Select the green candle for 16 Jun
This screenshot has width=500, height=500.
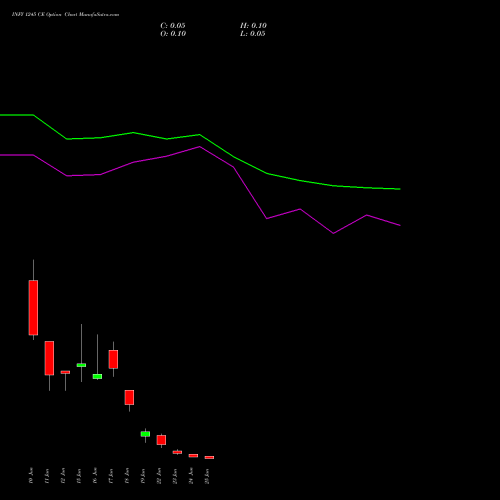tap(97, 376)
